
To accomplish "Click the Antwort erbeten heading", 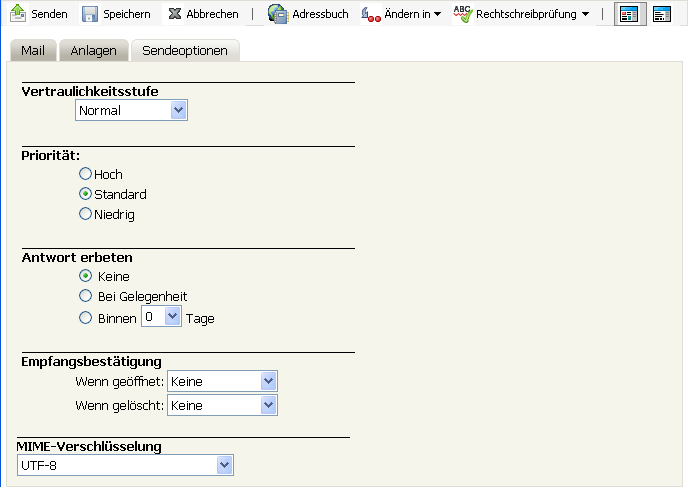I will [x=77, y=258].
